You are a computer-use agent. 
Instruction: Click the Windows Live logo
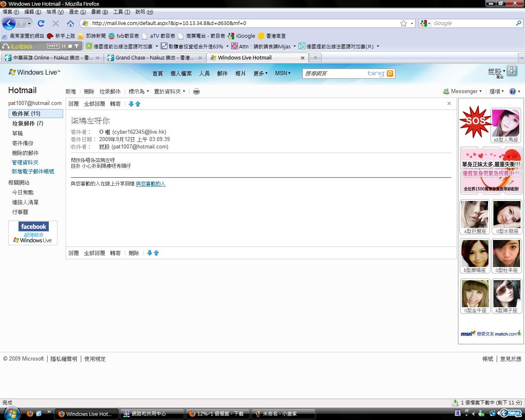coord(34,72)
